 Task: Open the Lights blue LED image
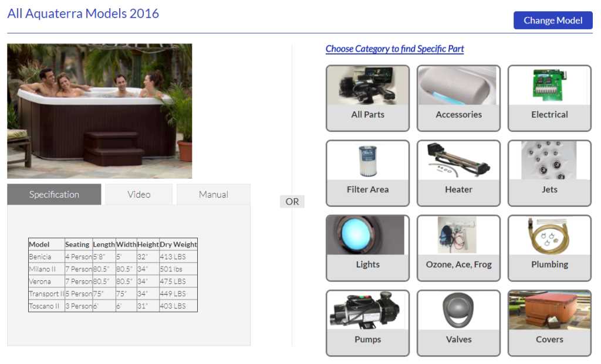click(x=367, y=236)
